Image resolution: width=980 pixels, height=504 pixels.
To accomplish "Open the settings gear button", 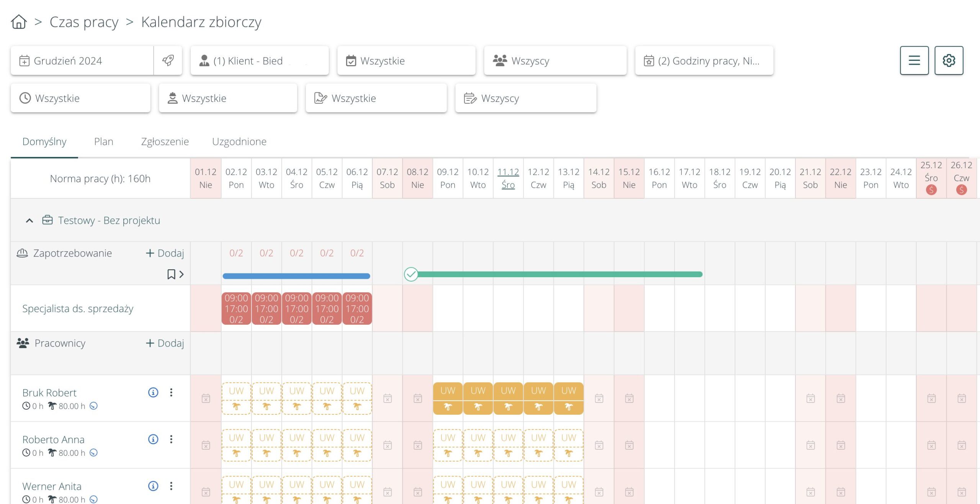I will pyautogui.click(x=949, y=61).
